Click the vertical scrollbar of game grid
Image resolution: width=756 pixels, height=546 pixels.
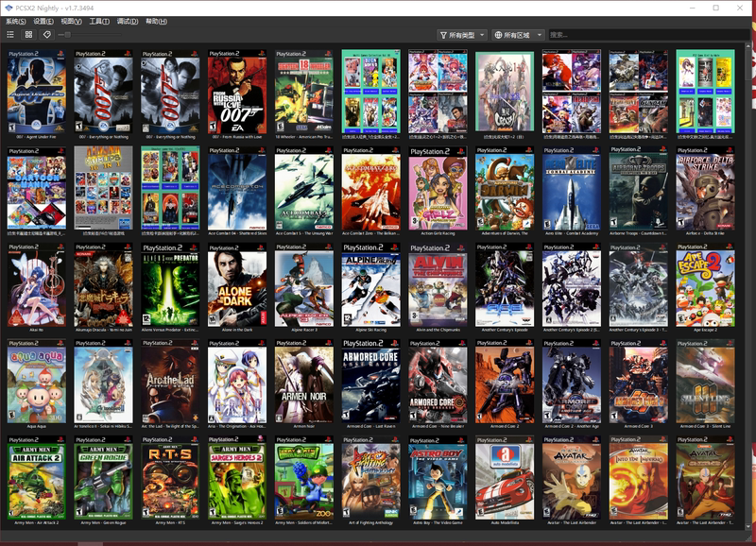[x=748, y=287]
